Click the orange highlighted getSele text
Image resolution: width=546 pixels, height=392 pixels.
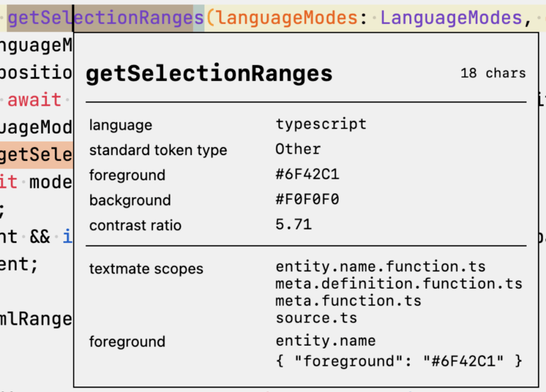[36, 154]
